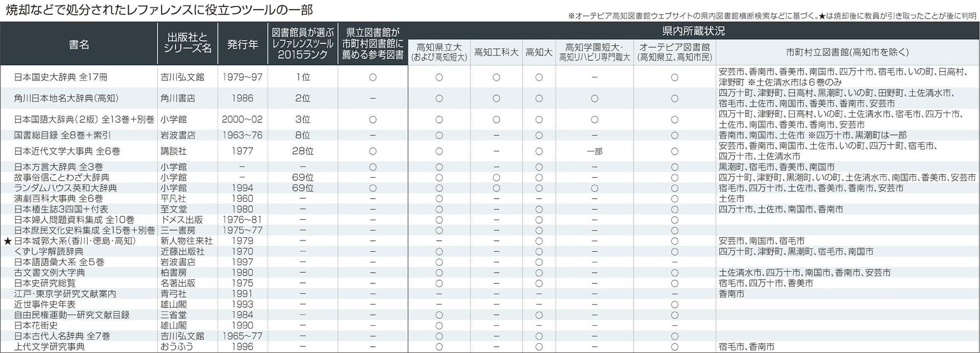Select the ドメス出版 publisher cell
Viewport: 980px width, 353px height.
(181, 220)
